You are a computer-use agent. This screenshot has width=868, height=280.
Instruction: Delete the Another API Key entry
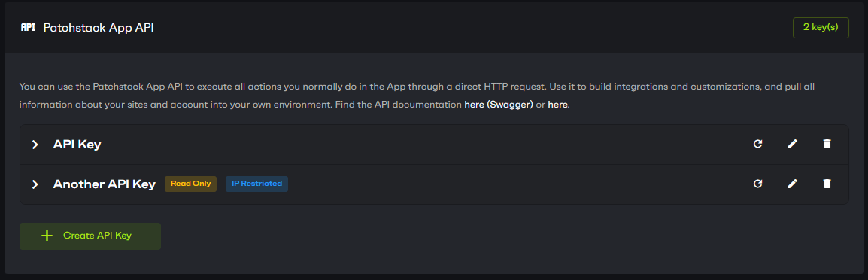[827, 184]
